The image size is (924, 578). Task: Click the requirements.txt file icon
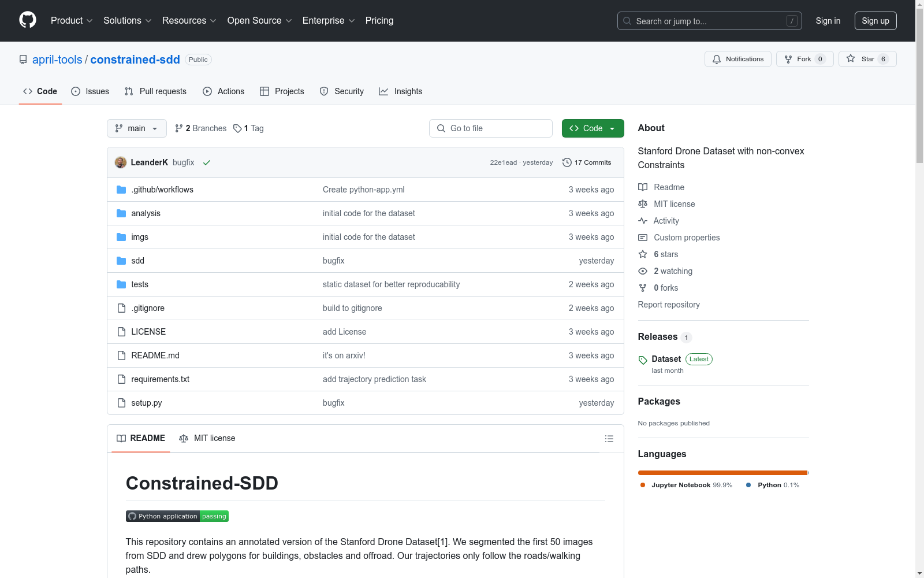[121, 379]
